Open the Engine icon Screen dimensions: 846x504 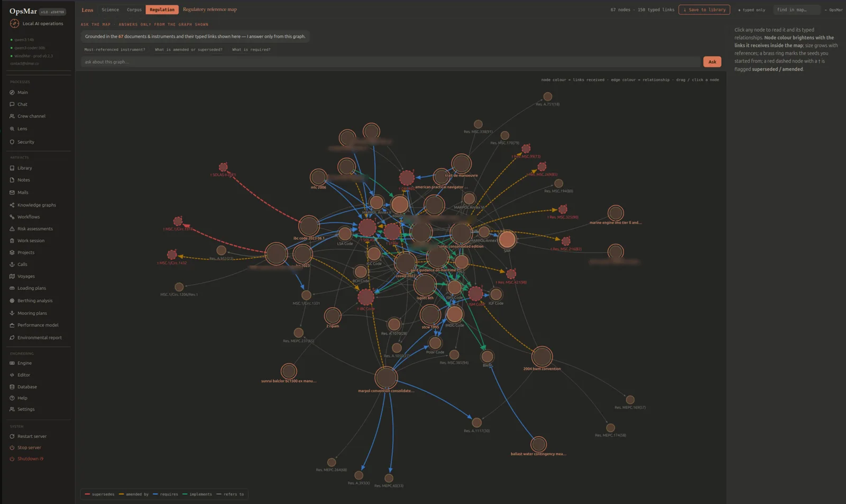pos(12,363)
